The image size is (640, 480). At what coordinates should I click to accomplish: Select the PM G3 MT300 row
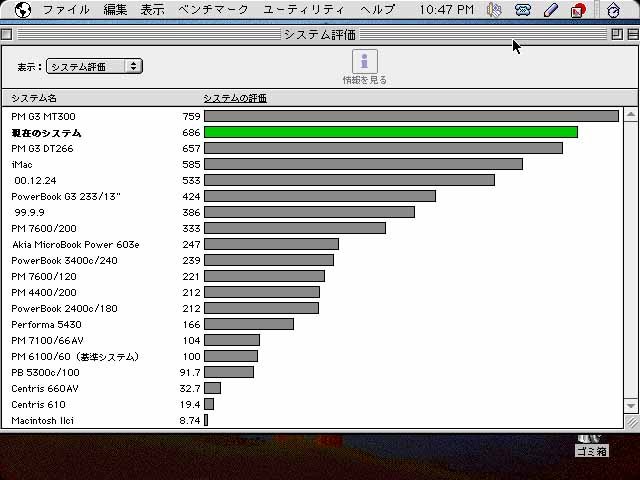click(312, 116)
